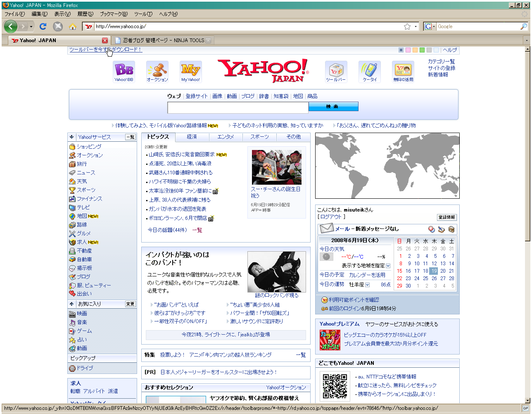
Task: Click the blue 検索 search button
Action: (x=333, y=107)
